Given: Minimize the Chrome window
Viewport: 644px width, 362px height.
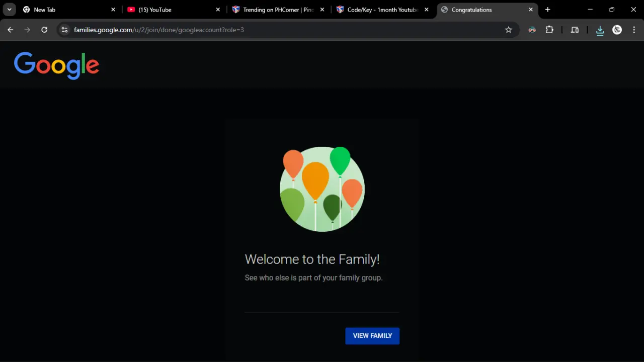Looking at the screenshot, I should pyautogui.click(x=590, y=10).
